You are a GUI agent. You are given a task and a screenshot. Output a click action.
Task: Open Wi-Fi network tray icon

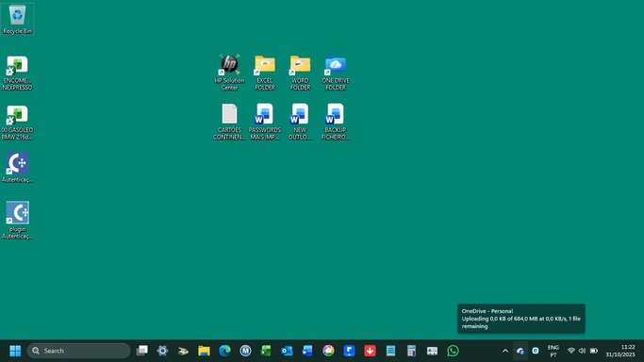coord(570,351)
